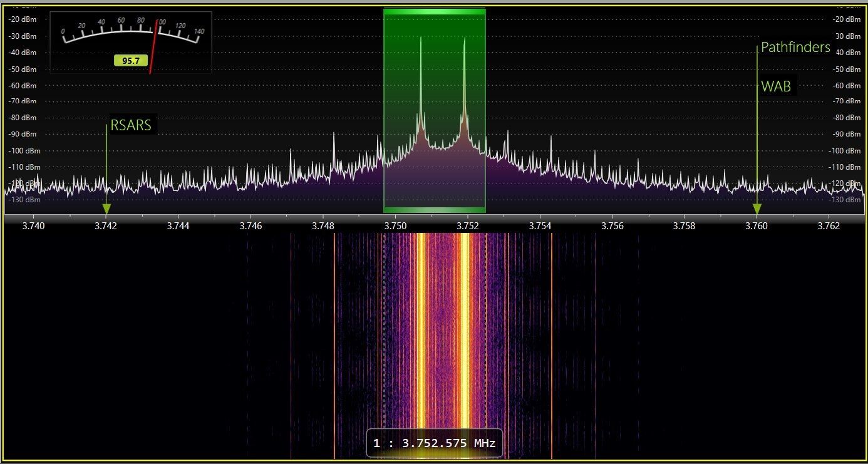Viewport: 868px width, 464px height.
Task: Click the -100 dBm label on left scale
Action: [x=24, y=150]
